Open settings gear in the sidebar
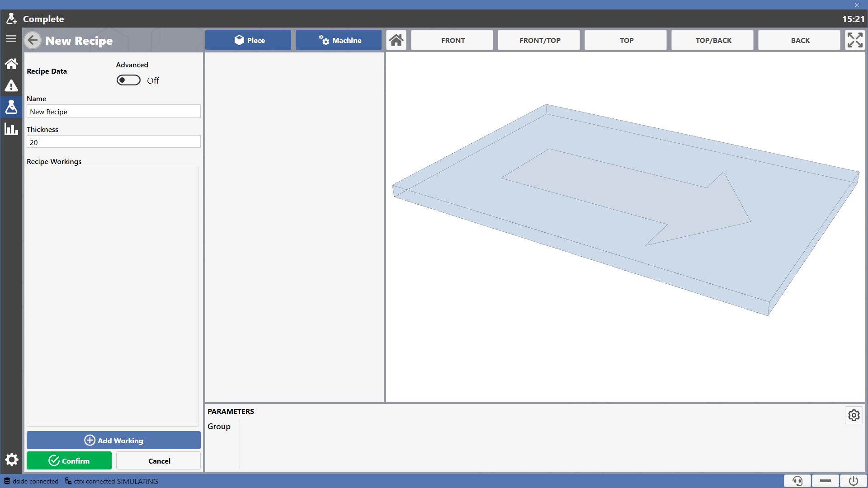The width and height of the screenshot is (868, 488). [x=11, y=460]
